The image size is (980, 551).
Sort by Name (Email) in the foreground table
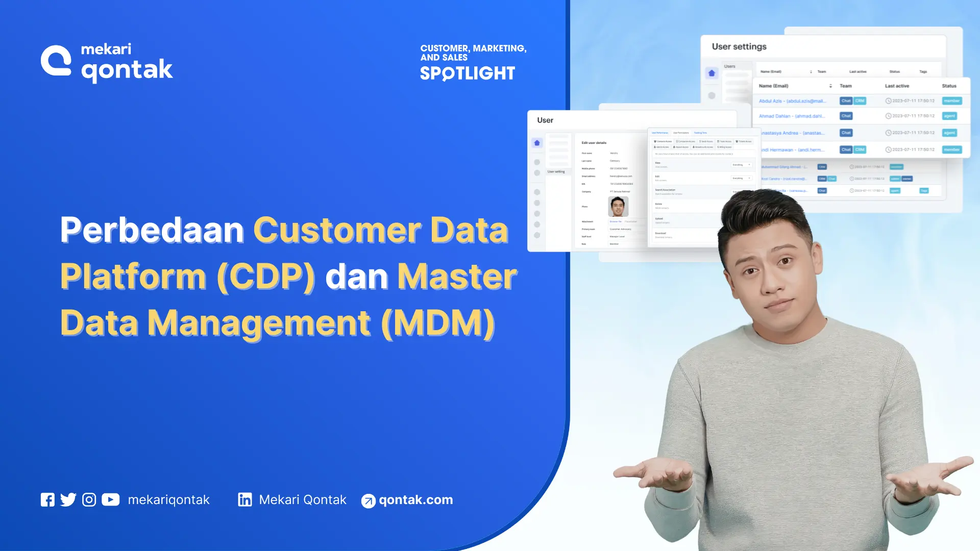coord(830,86)
